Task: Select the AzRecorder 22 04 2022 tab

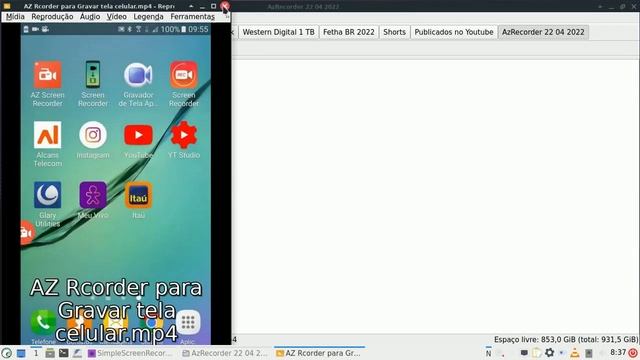Action: pos(543,32)
